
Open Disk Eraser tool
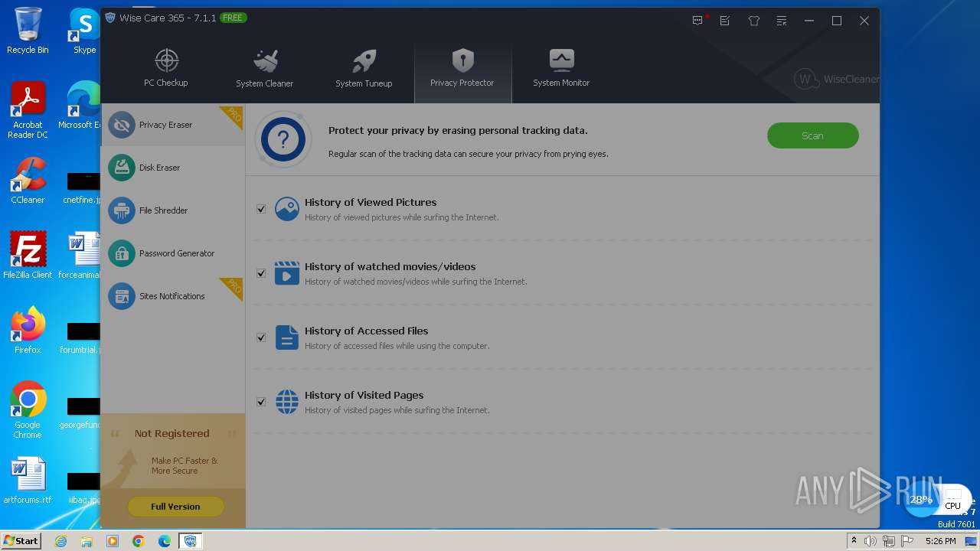coord(172,168)
